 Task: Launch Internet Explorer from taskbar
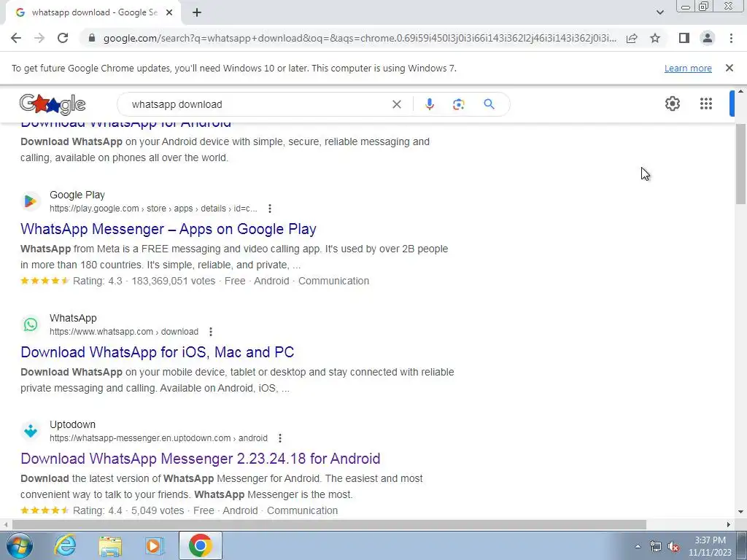coord(65,545)
